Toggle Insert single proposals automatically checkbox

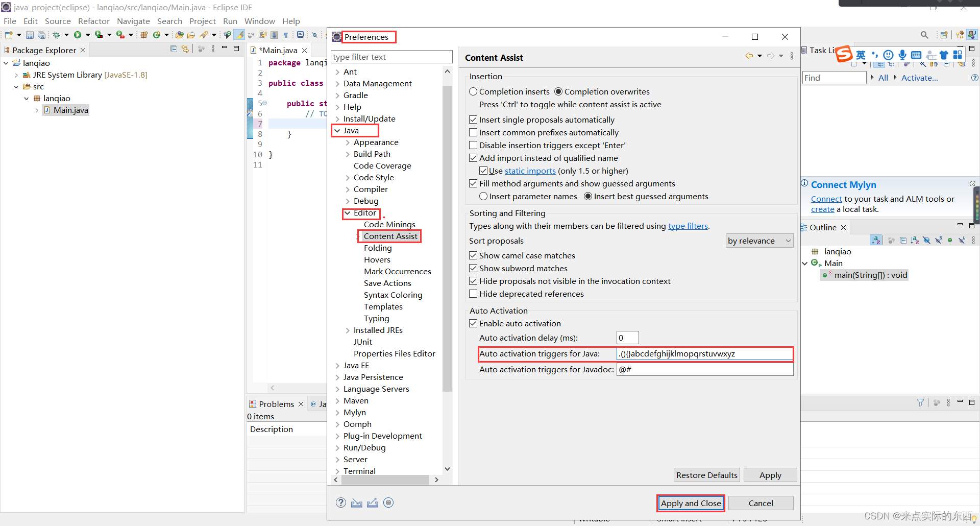pyautogui.click(x=473, y=119)
